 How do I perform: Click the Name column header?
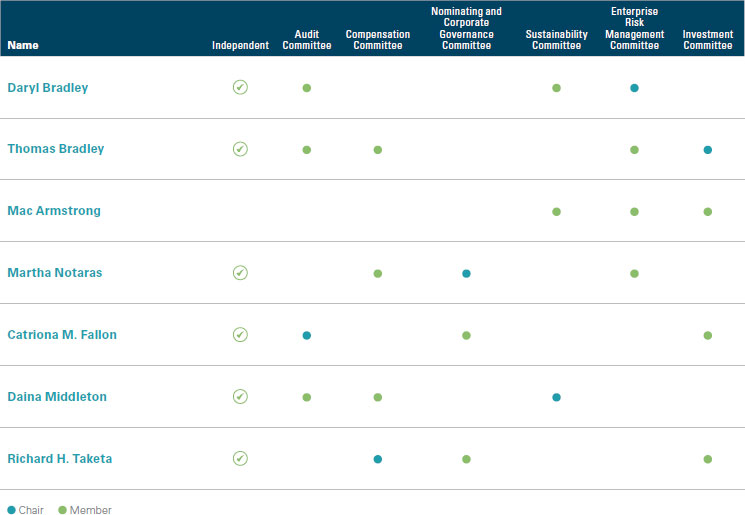click(x=22, y=45)
